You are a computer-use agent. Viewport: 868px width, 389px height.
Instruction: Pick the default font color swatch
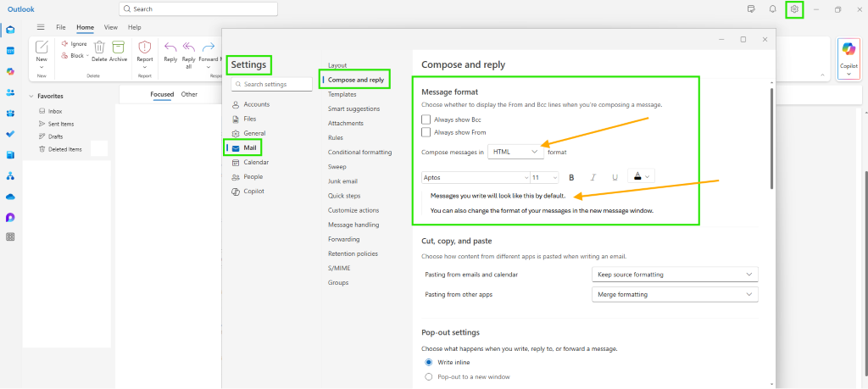pyautogui.click(x=637, y=176)
